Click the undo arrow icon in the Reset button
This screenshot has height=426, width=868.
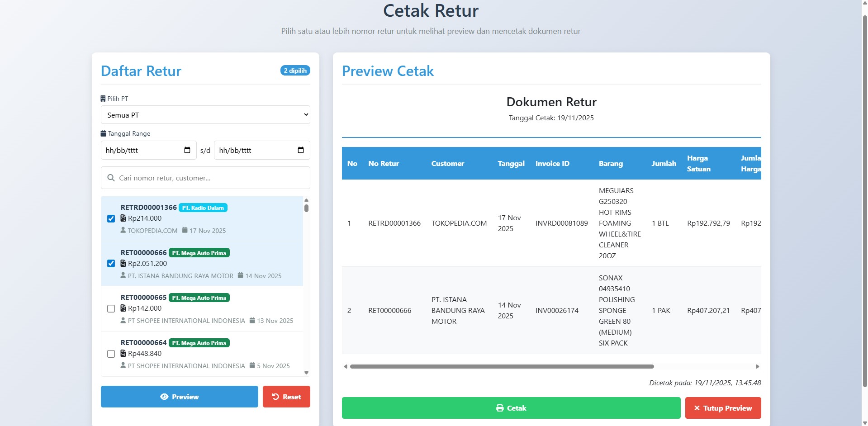[275, 396]
